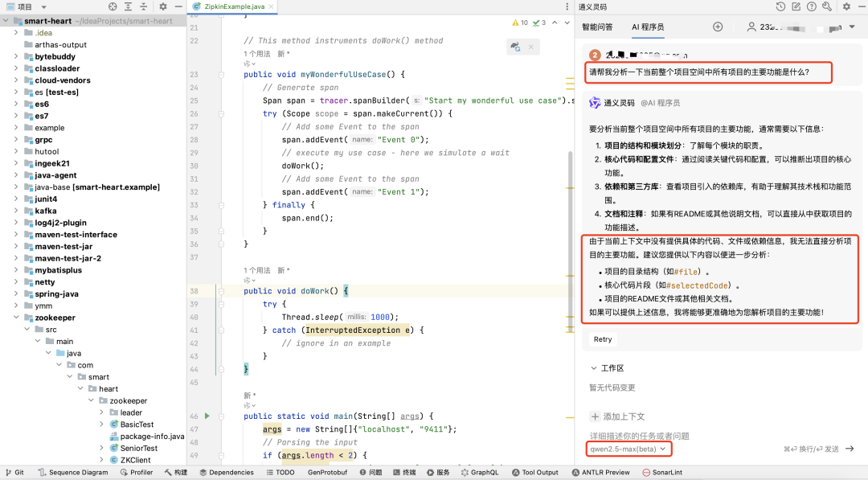Expand the kafka module
868x480 pixels.
[16, 211]
